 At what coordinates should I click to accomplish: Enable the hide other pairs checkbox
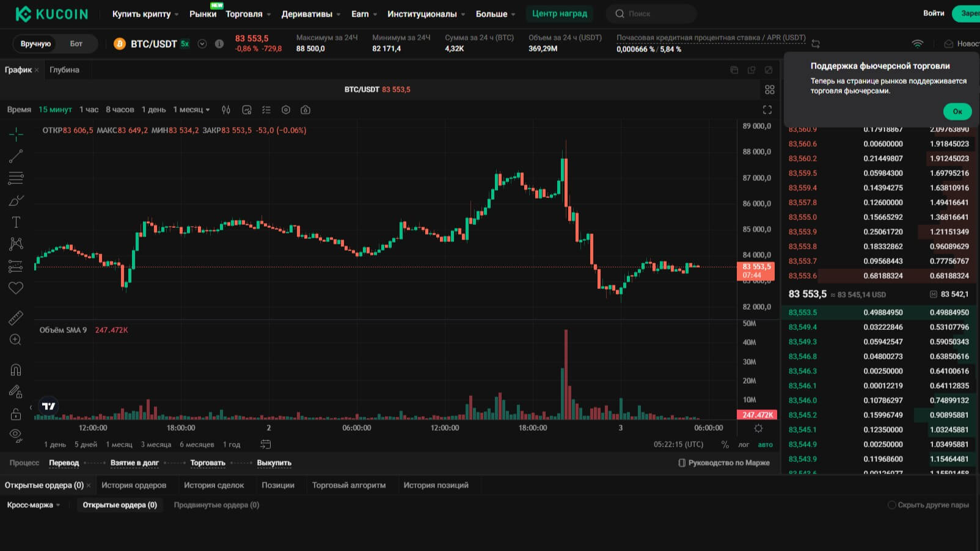(891, 505)
